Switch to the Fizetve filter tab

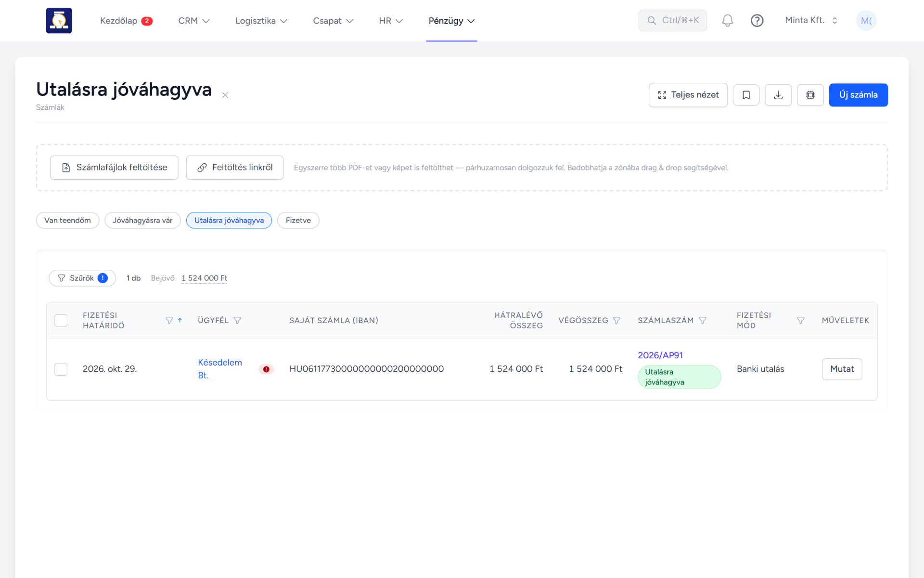pyautogui.click(x=298, y=220)
